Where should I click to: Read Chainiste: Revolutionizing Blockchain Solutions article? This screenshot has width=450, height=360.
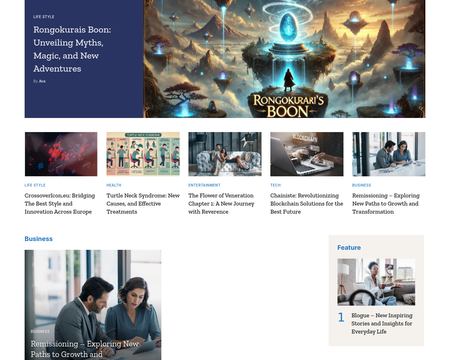[x=307, y=204]
